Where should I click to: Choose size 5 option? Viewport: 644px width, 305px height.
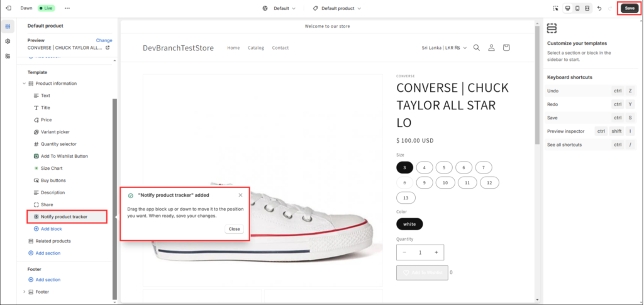pyautogui.click(x=444, y=167)
